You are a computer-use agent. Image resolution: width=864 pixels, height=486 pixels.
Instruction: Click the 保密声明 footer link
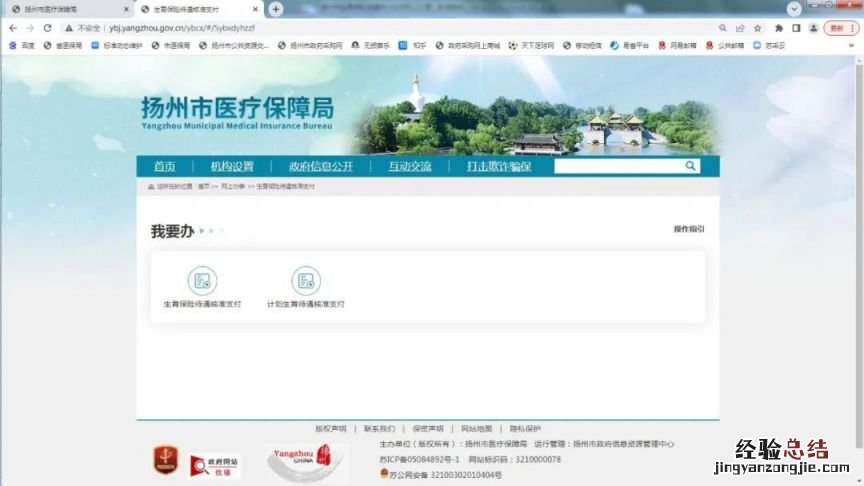[428, 428]
